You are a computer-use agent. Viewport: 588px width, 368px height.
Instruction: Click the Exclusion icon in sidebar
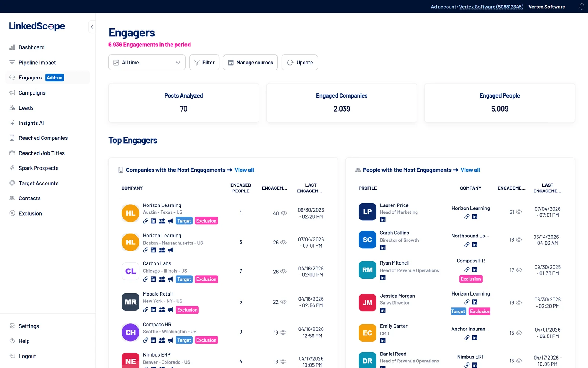(x=12, y=213)
